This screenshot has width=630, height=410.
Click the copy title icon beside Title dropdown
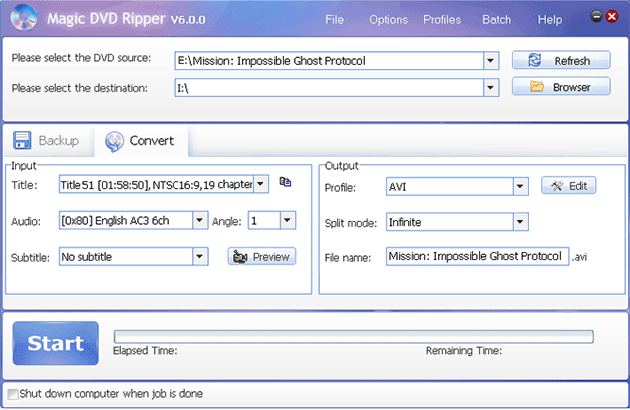(x=285, y=182)
